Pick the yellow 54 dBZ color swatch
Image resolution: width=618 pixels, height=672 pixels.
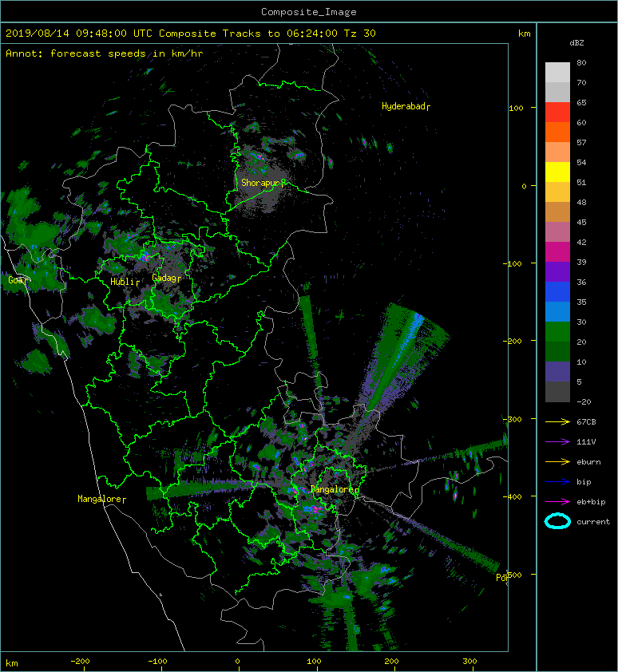point(557,172)
